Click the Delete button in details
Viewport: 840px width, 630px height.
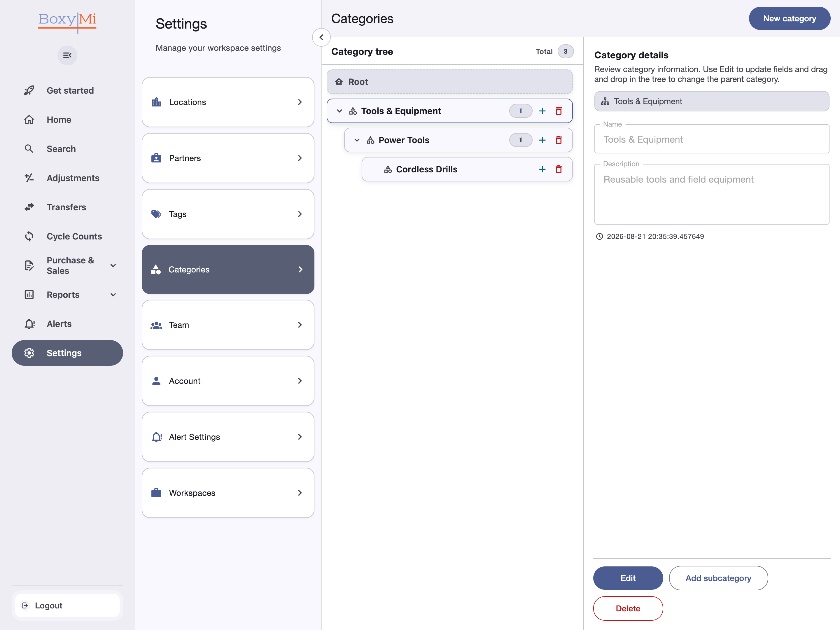tap(628, 608)
